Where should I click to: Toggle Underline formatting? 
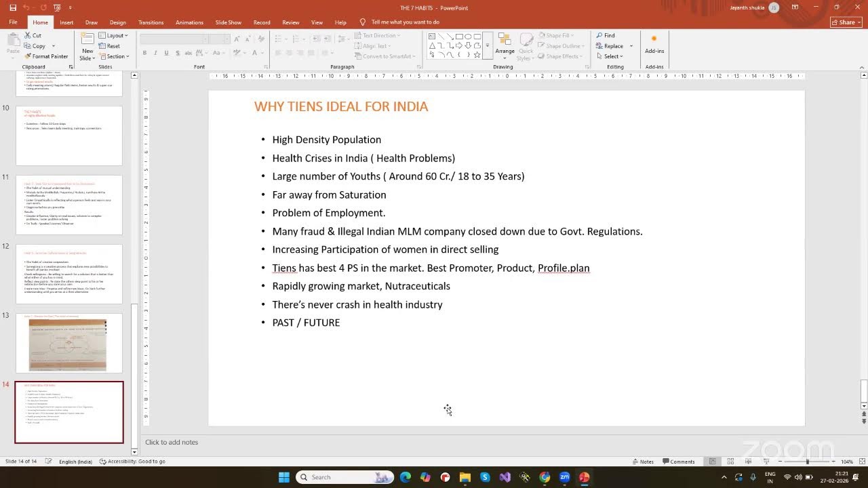(x=166, y=53)
